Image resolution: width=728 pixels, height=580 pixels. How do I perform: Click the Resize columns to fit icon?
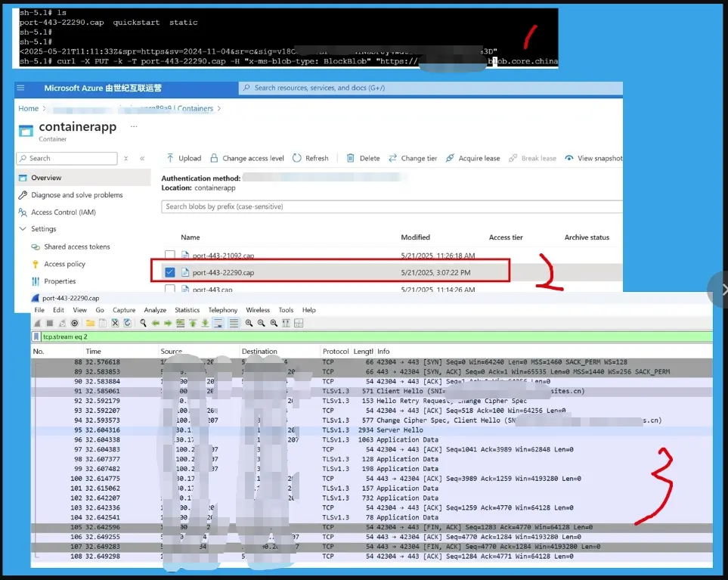[x=286, y=323]
